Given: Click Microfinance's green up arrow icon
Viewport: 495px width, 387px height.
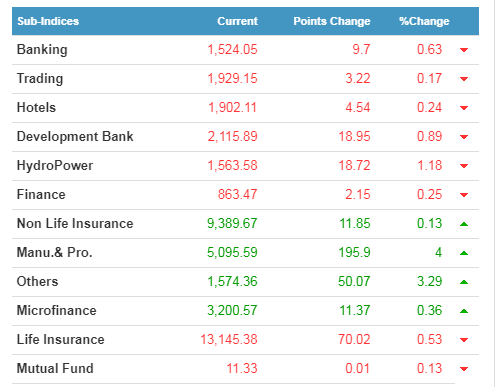Looking at the screenshot, I should click(464, 311).
